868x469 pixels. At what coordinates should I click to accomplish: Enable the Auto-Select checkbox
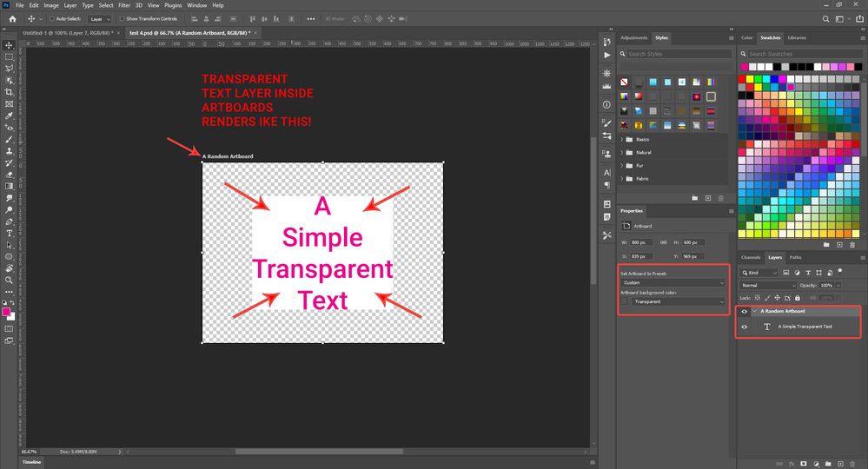(x=52, y=19)
